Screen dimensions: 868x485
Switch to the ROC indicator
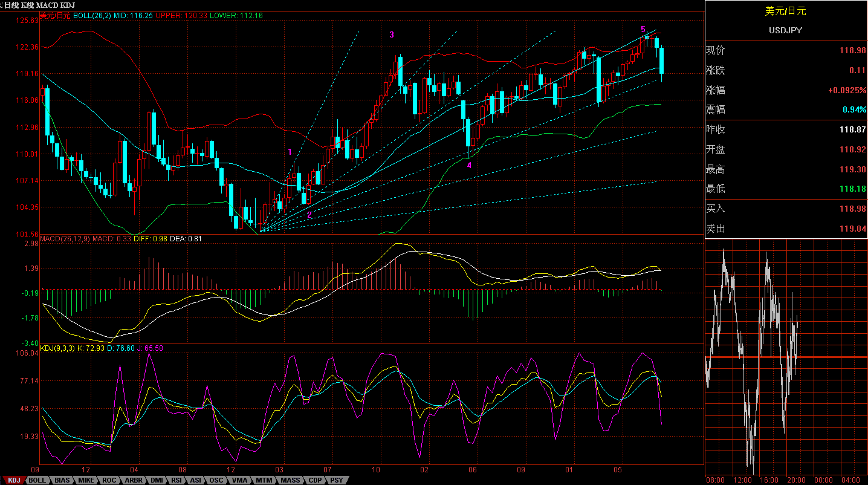click(108, 480)
